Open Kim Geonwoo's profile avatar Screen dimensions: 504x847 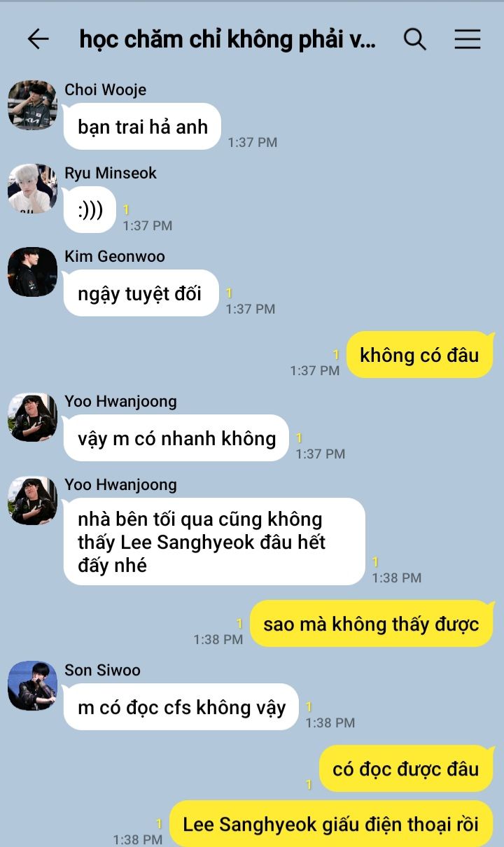coord(32,272)
